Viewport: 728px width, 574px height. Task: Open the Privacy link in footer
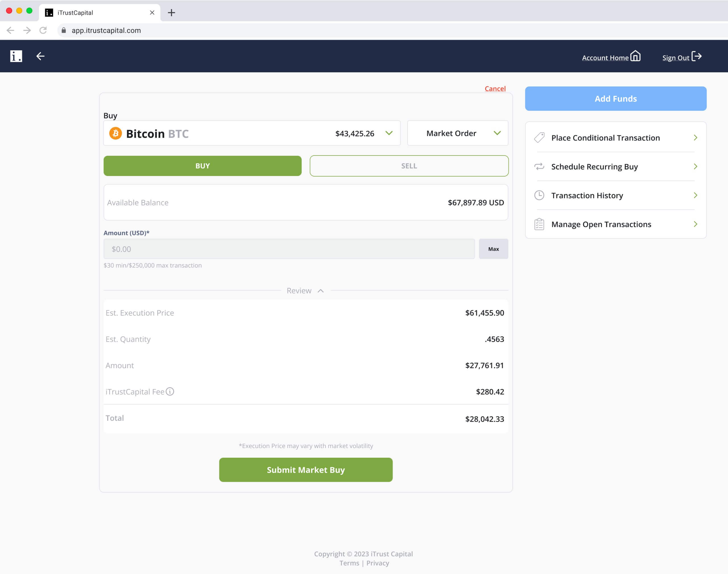tap(378, 563)
